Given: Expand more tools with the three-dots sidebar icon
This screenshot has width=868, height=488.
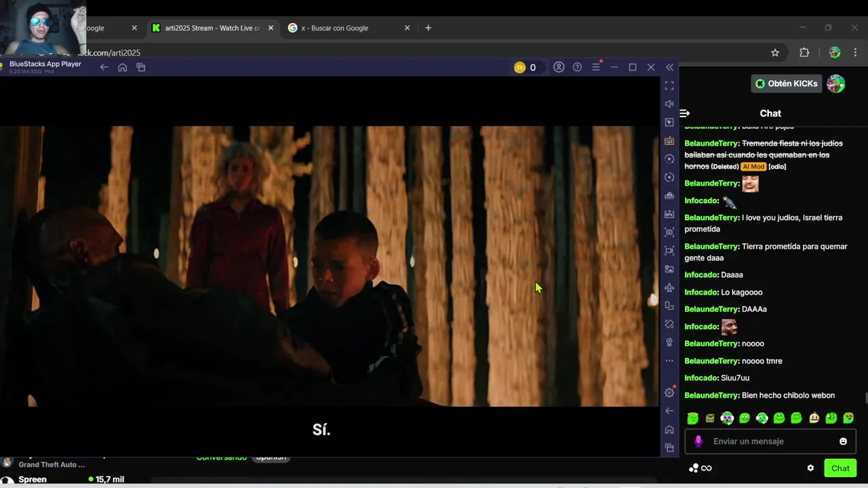Looking at the screenshot, I should (669, 361).
